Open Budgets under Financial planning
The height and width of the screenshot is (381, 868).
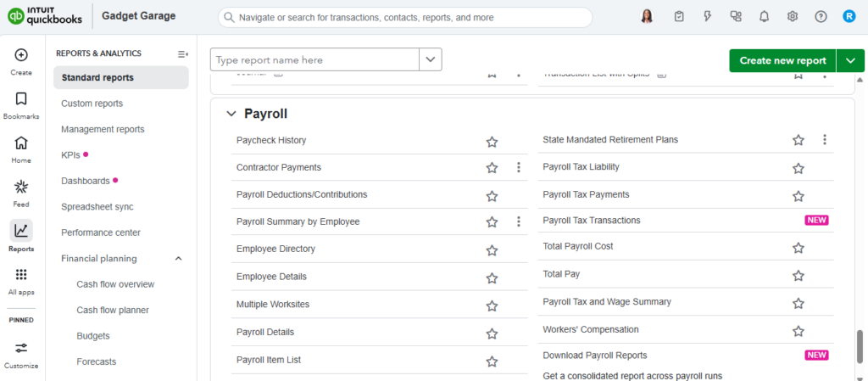point(93,335)
